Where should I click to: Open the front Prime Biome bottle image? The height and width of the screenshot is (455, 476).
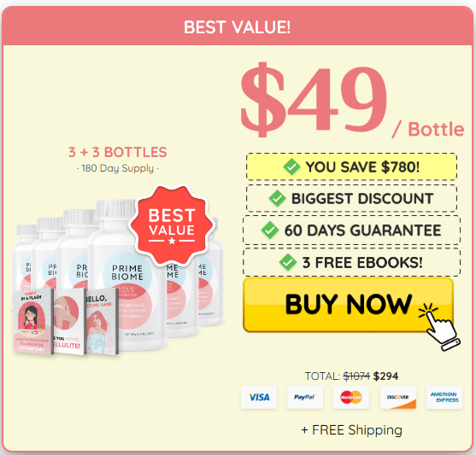click(x=127, y=275)
